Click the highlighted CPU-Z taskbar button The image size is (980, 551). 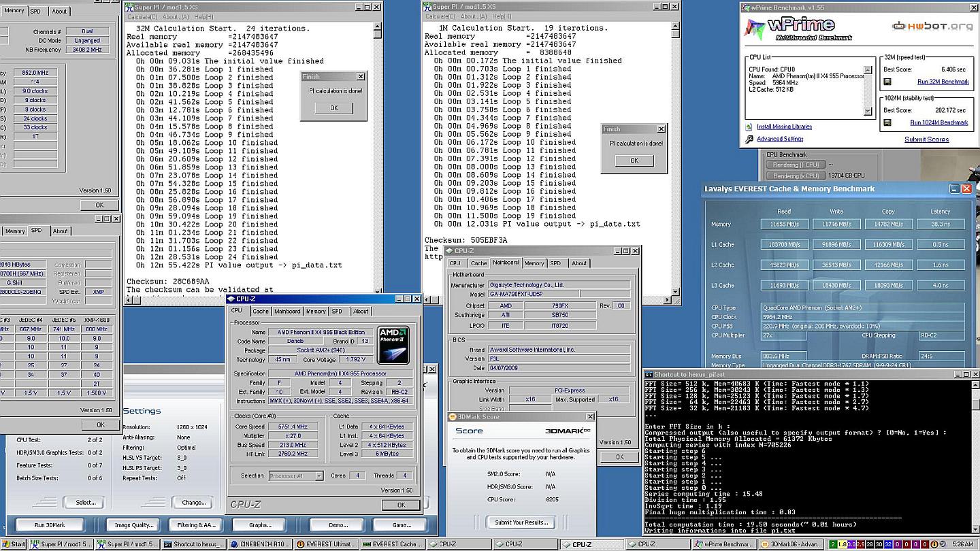tap(591, 544)
